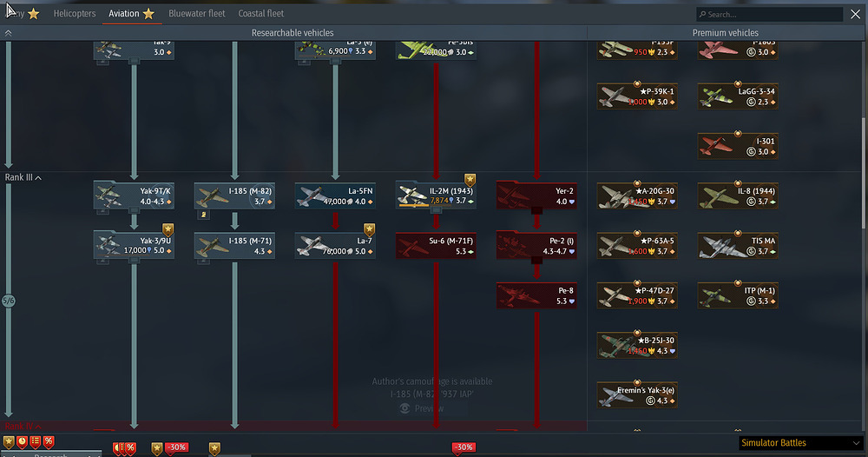The width and height of the screenshot is (868, 457).
Task: Select the La-7 fighter card
Action: pos(335,246)
